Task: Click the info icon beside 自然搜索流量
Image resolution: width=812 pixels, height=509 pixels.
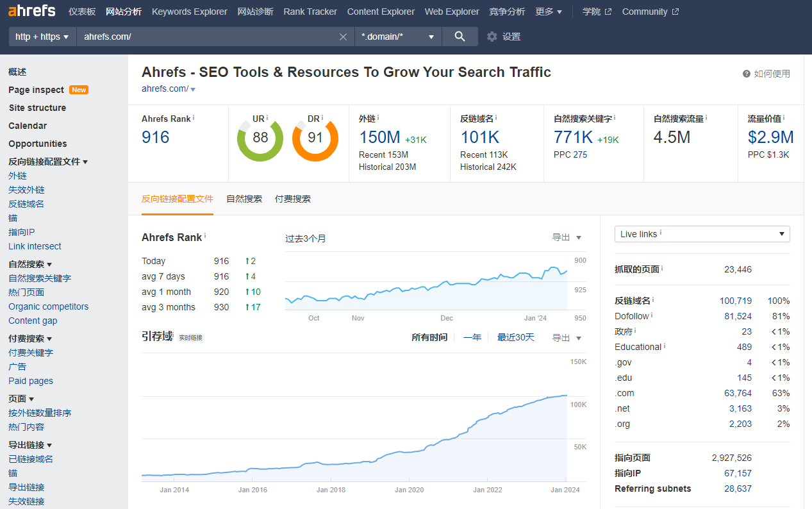Action: point(706,118)
